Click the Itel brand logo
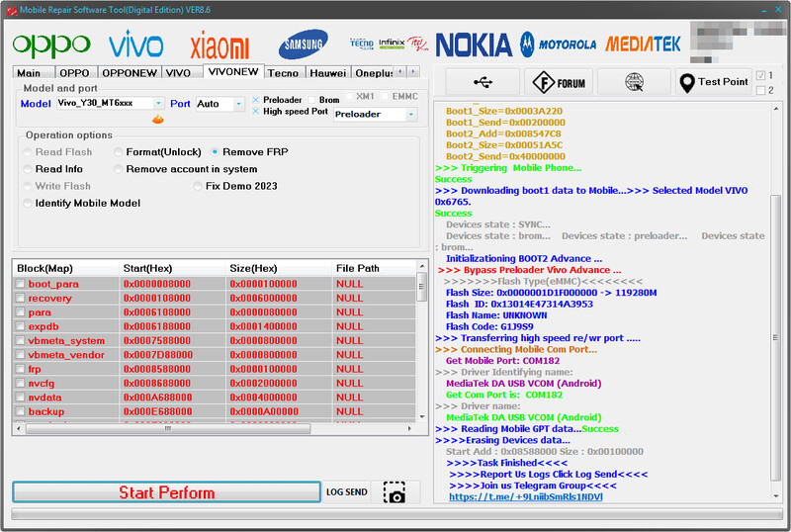This screenshot has width=791, height=532. 417,44
